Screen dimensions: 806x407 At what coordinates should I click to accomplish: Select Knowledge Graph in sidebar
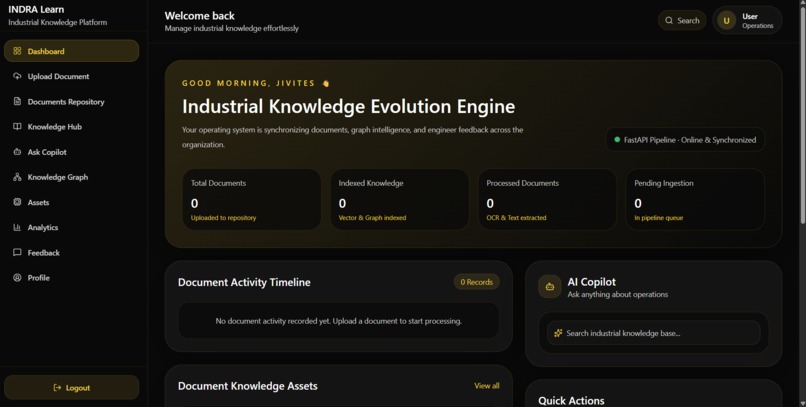(71, 177)
